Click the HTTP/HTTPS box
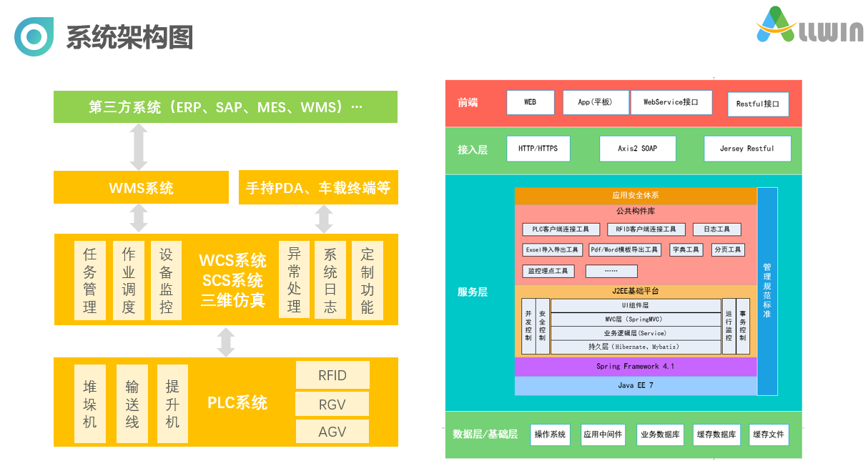The height and width of the screenshot is (471, 868). pyautogui.click(x=538, y=149)
